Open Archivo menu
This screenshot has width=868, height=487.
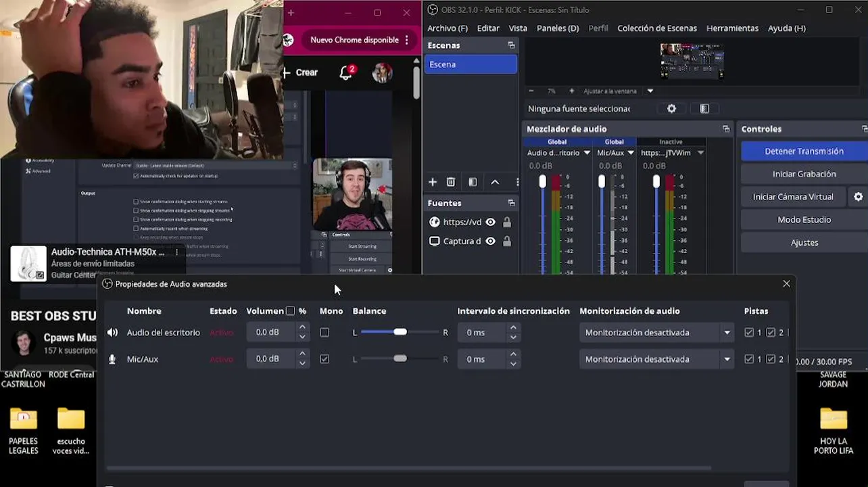[x=448, y=28]
